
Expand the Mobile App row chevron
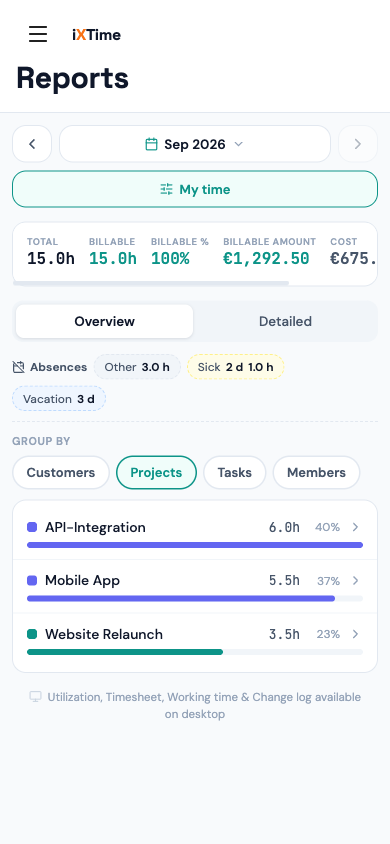click(356, 580)
